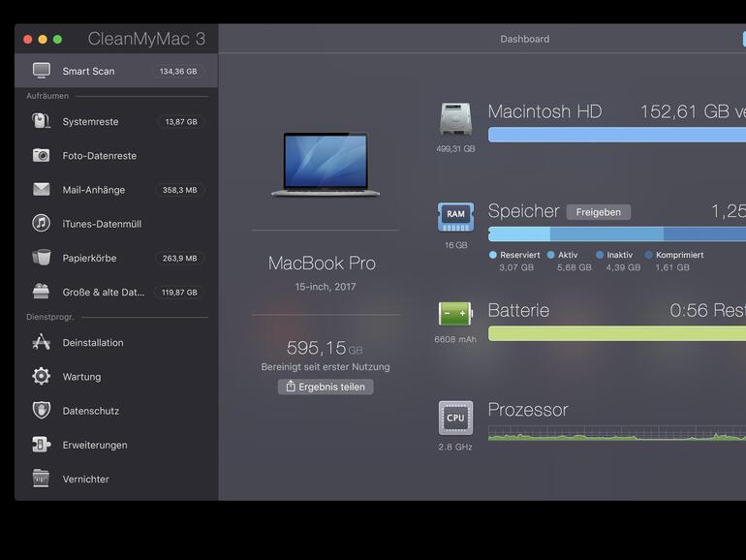The image size is (746, 560).
Task: Click the Ergebnis teilen share button
Action: (x=326, y=387)
